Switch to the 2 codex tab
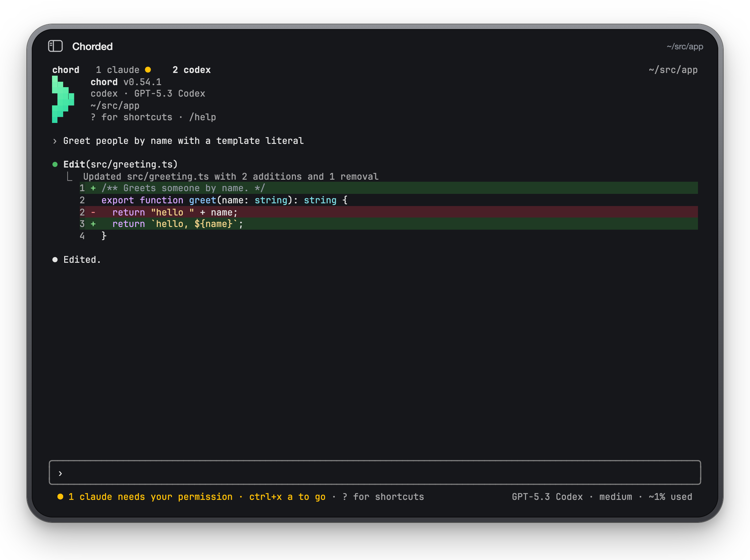The image size is (750, 560). [x=192, y=70]
